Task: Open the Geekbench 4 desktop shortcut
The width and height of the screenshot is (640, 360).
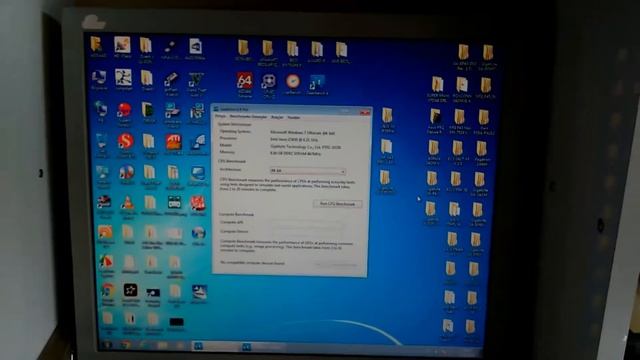Action: (x=317, y=83)
